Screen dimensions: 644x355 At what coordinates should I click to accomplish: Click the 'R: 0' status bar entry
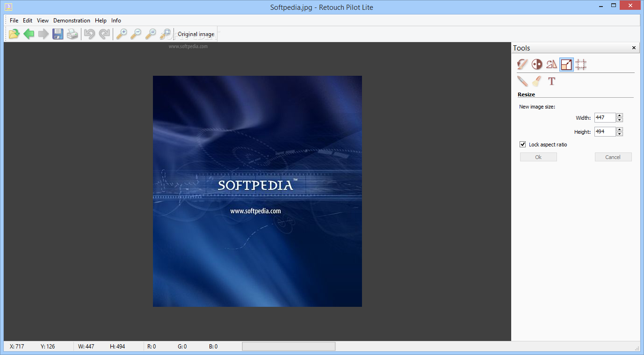(152, 347)
